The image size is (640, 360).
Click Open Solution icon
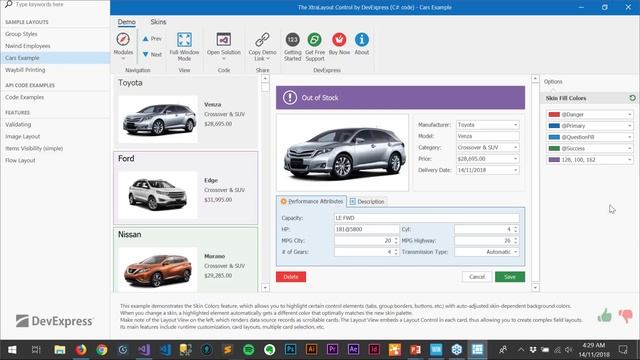[x=223, y=40]
